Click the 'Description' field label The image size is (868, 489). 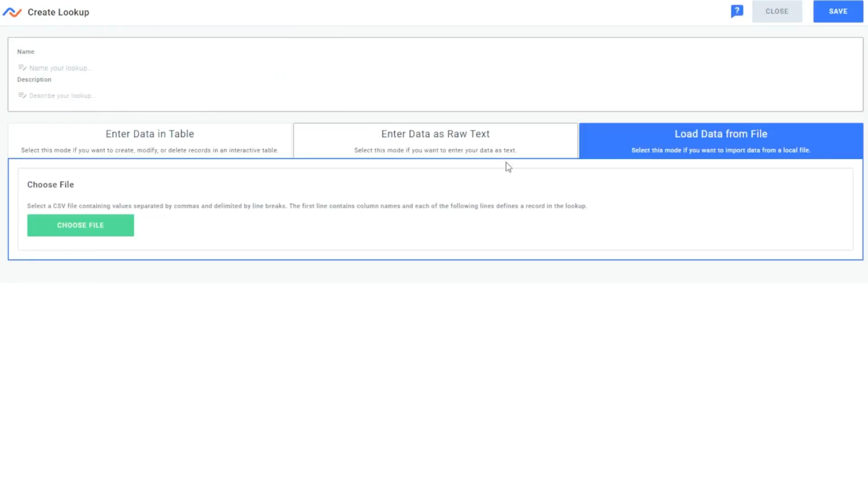click(x=34, y=80)
